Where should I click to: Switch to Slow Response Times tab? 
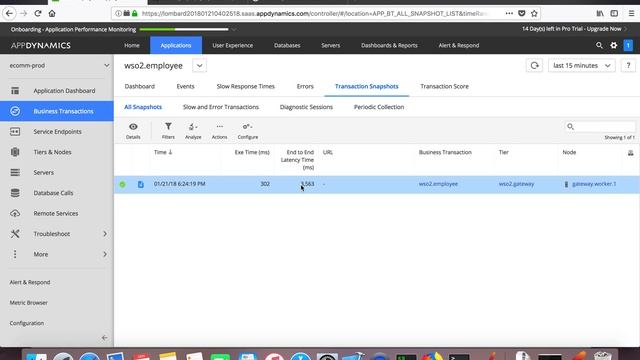coord(246,87)
